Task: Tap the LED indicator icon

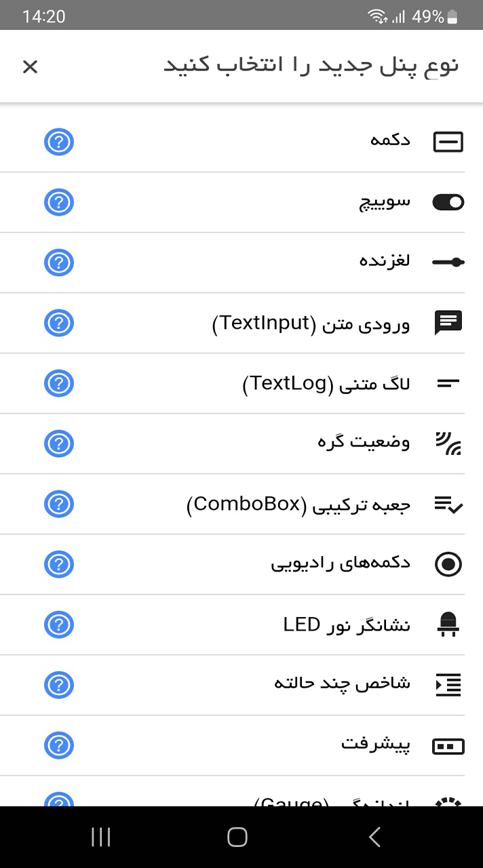Action: click(448, 625)
